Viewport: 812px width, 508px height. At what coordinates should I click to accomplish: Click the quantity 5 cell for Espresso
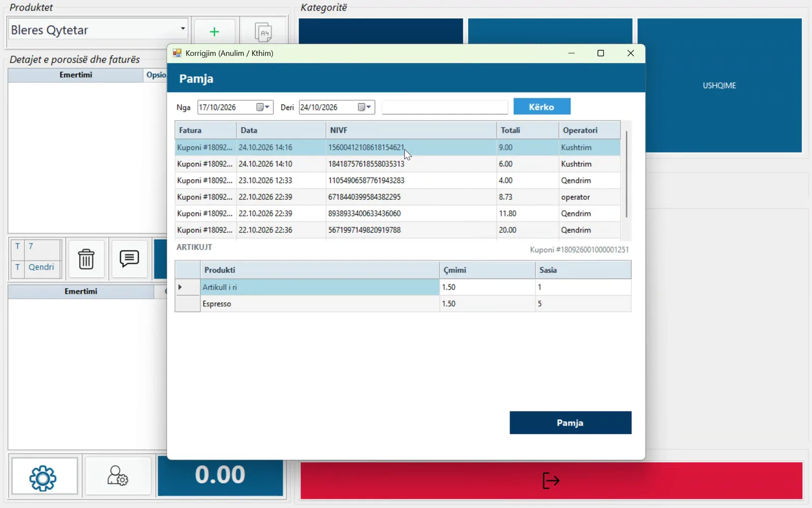[x=583, y=304]
